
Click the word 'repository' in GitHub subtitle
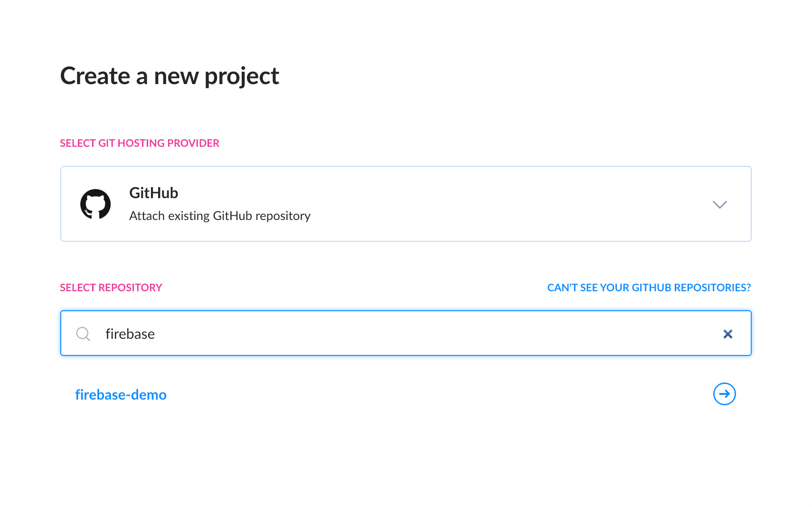[283, 216]
